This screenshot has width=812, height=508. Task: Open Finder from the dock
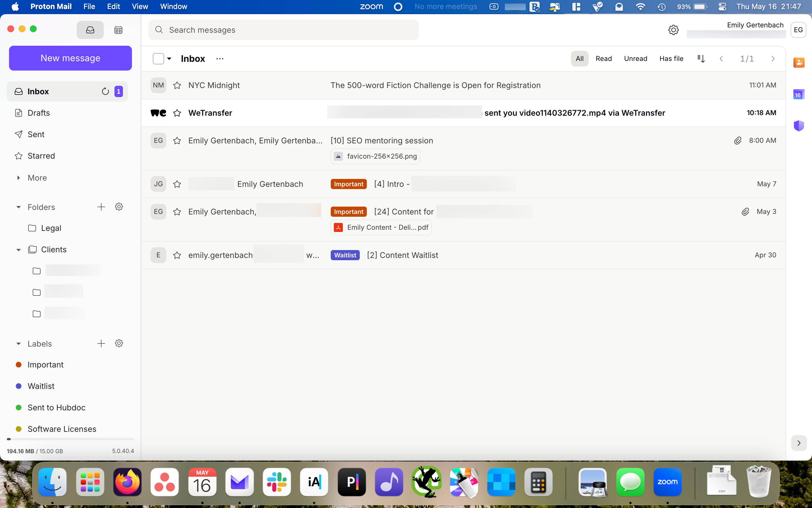point(52,482)
